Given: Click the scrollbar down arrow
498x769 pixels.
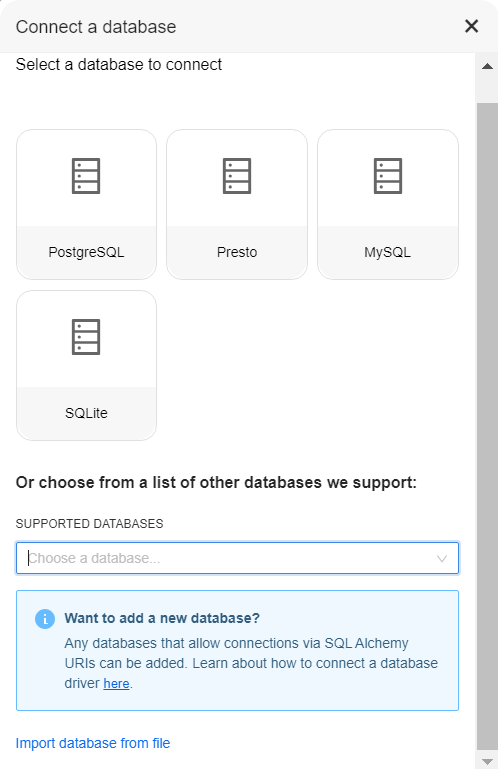Looking at the screenshot, I should click(487, 761).
